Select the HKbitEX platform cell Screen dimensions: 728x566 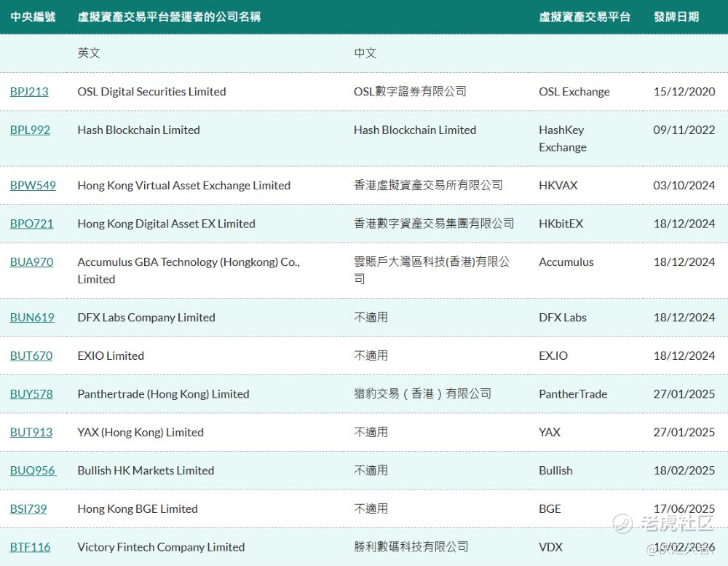click(x=561, y=224)
